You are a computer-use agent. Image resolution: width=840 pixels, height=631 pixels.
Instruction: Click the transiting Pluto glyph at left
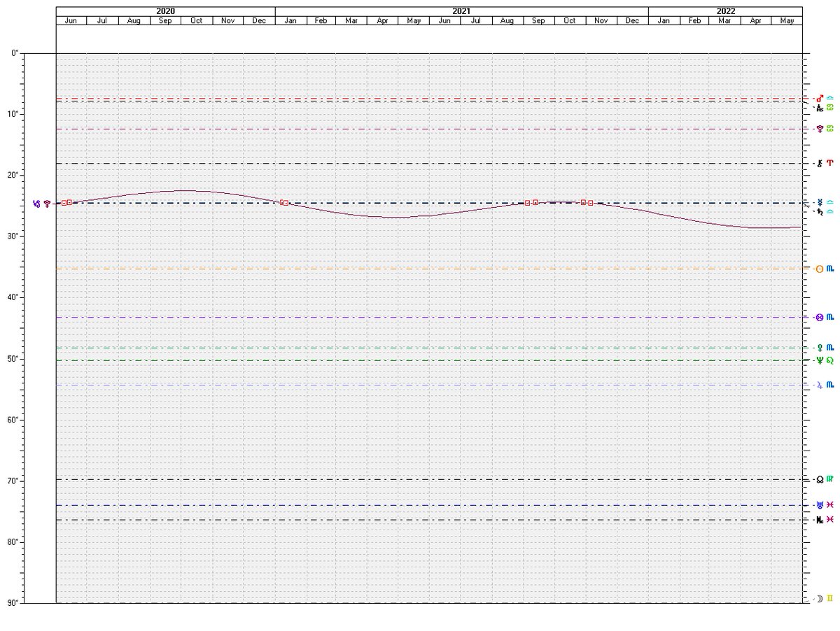47,204
